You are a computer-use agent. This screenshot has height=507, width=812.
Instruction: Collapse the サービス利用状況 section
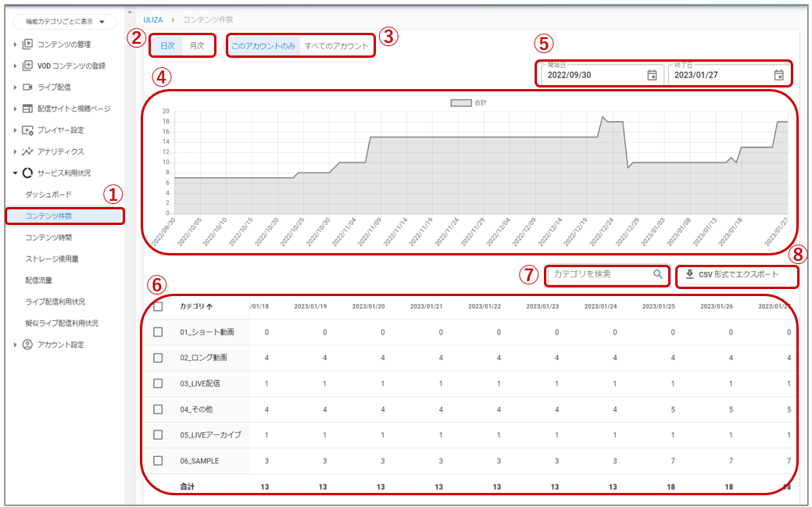coord(16,173)
